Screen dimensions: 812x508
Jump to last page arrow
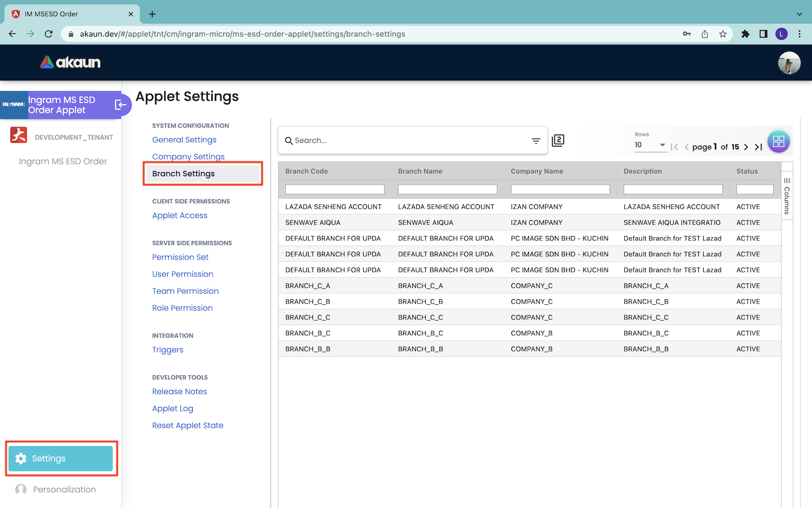(758, 147)
